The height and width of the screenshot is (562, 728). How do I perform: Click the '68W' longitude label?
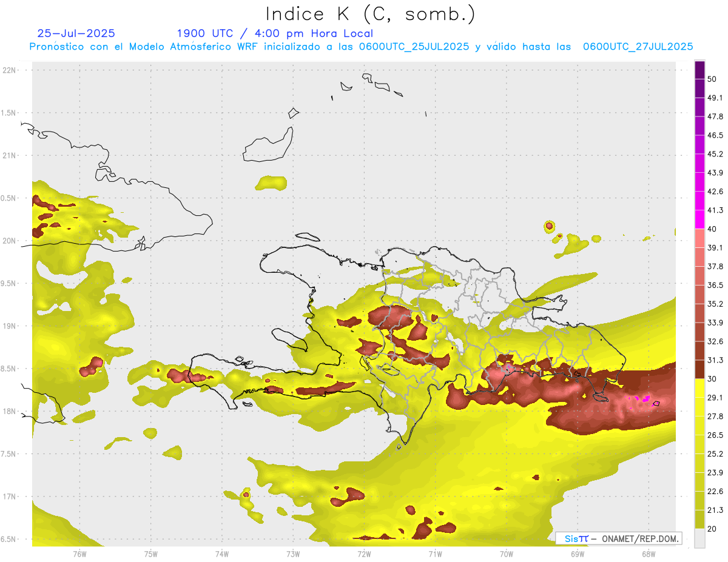[x=649, y=554]
